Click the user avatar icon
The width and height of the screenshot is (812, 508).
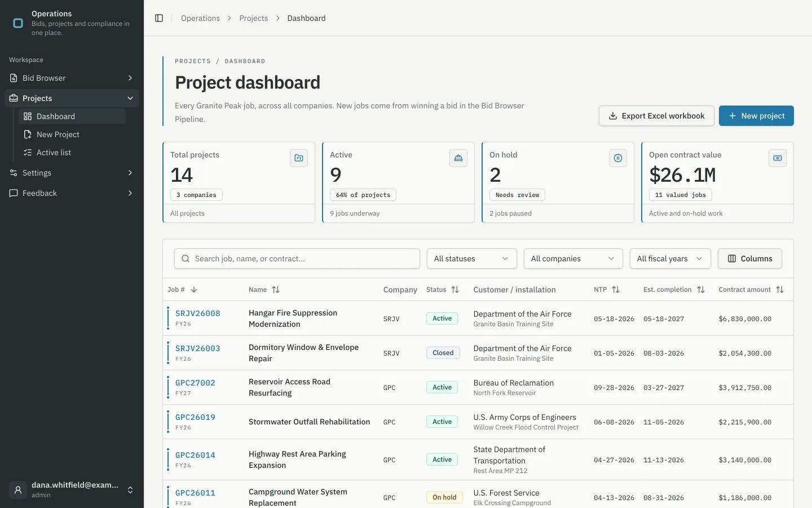click(18, 490)
